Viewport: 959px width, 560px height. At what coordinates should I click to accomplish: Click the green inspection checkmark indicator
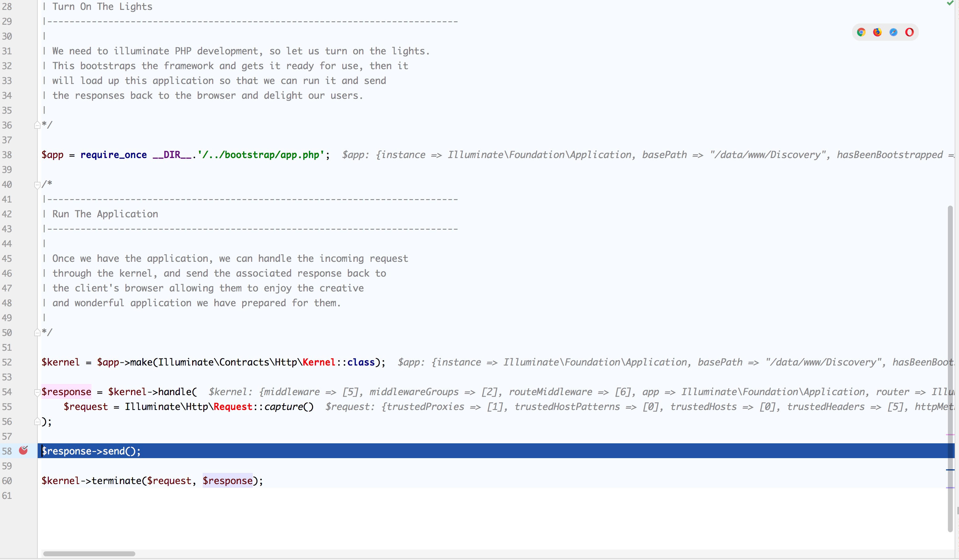(950, 3)
